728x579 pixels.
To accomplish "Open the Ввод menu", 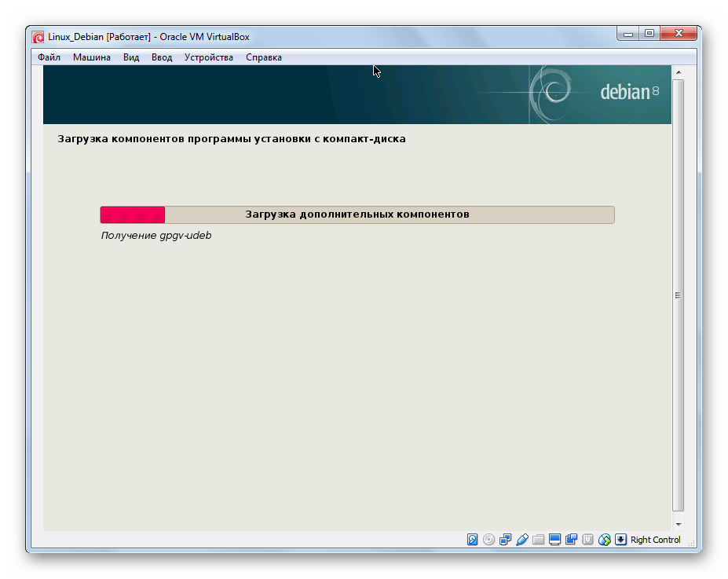I will click(x=162, y=57).
